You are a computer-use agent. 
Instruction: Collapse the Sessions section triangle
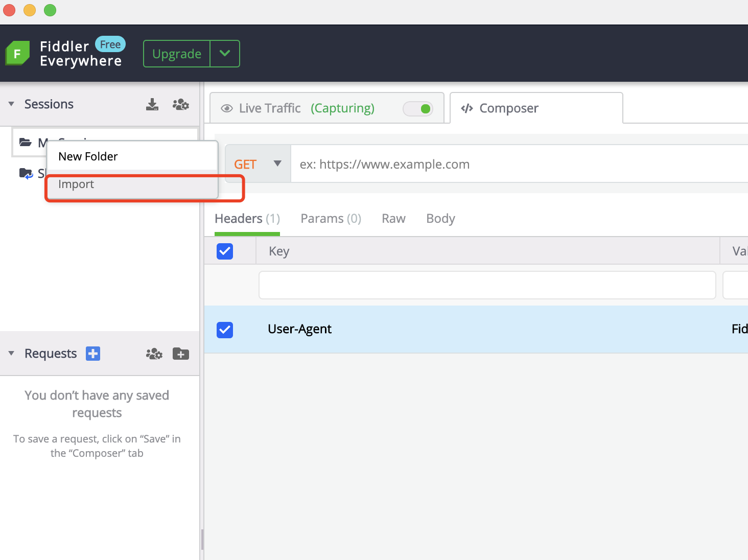[x=11, y=104]
